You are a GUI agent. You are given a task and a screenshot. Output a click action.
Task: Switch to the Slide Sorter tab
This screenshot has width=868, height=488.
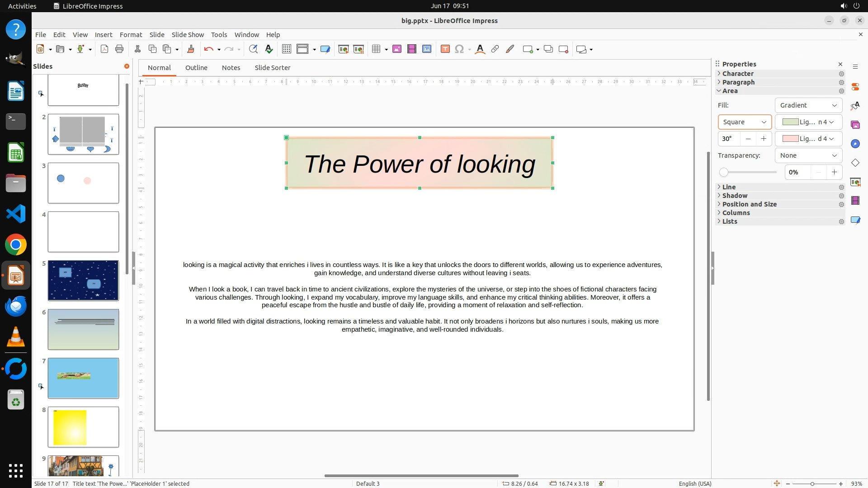click(272, 68)
